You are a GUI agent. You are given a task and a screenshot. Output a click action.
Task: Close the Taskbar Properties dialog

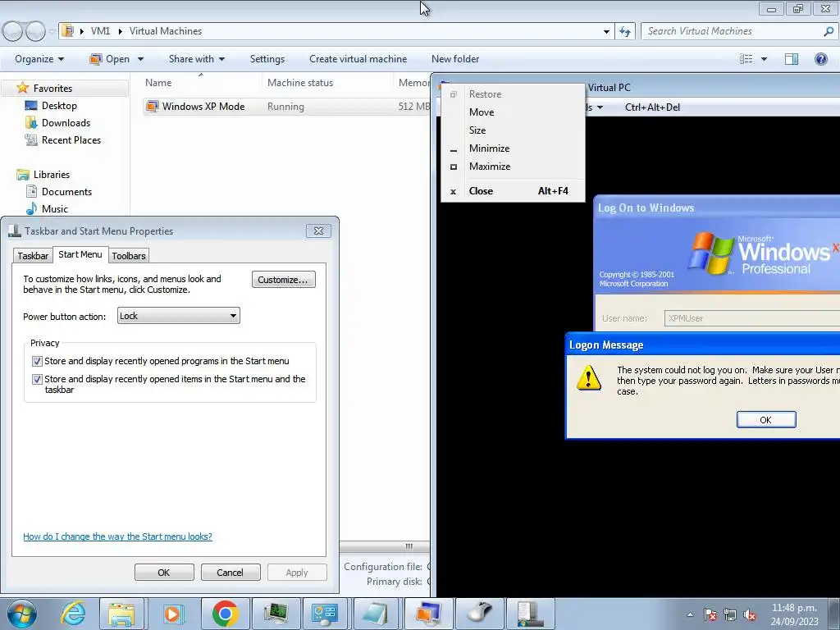318,231
